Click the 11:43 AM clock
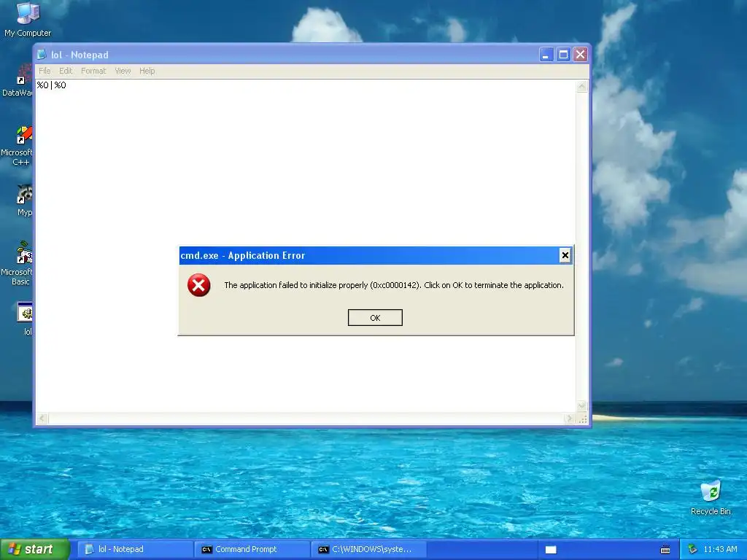 point(720,550)
